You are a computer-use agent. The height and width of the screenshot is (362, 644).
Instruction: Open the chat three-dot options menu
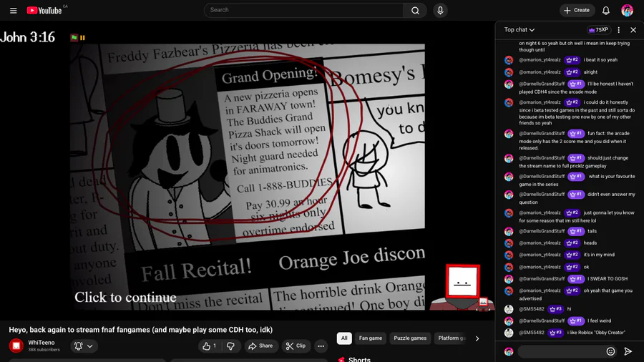[618, 30]
